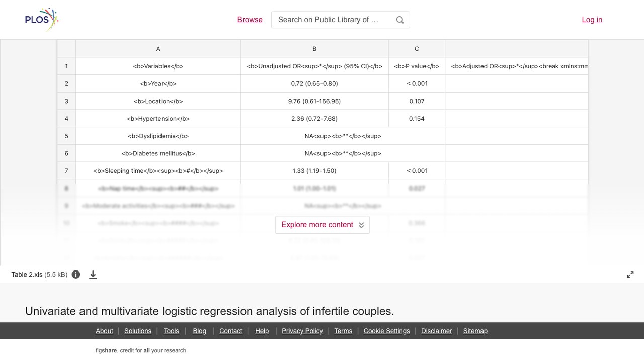This screenshot has height=362, width=644.
Task: Click the cell '2.36 (0.72-7.68)'
Action: pyautogui.click(x=314, y=119)
